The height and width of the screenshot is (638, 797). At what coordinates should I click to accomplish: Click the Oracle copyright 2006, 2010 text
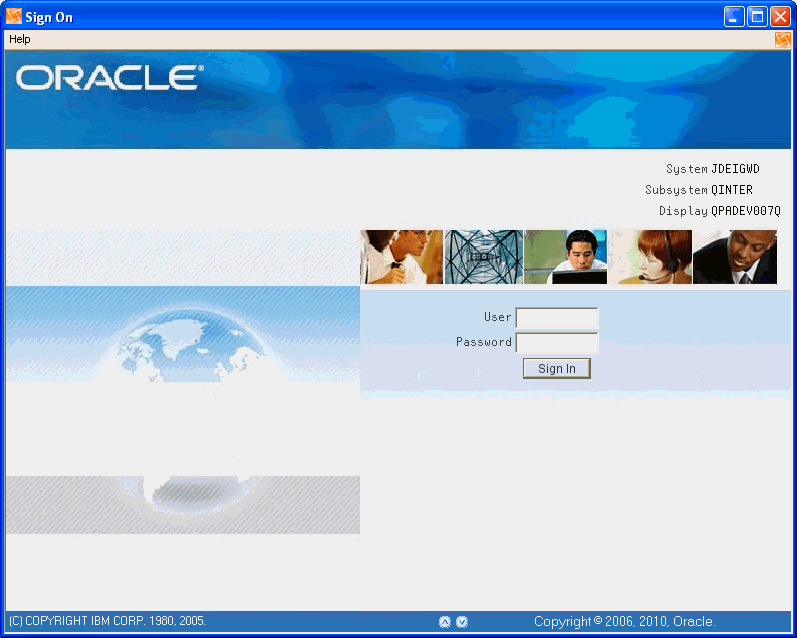(625, 621)
